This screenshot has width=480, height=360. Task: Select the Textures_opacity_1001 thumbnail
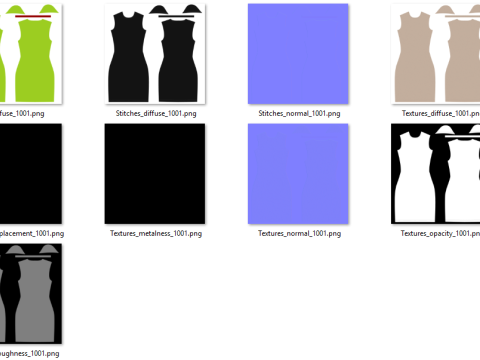(x=436, y=174)
